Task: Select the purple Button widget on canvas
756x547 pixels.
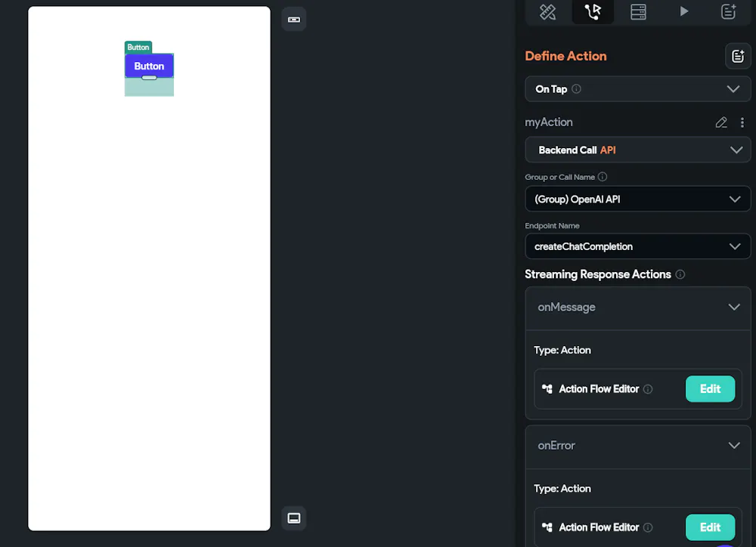Action: click(x=149, y=66)
